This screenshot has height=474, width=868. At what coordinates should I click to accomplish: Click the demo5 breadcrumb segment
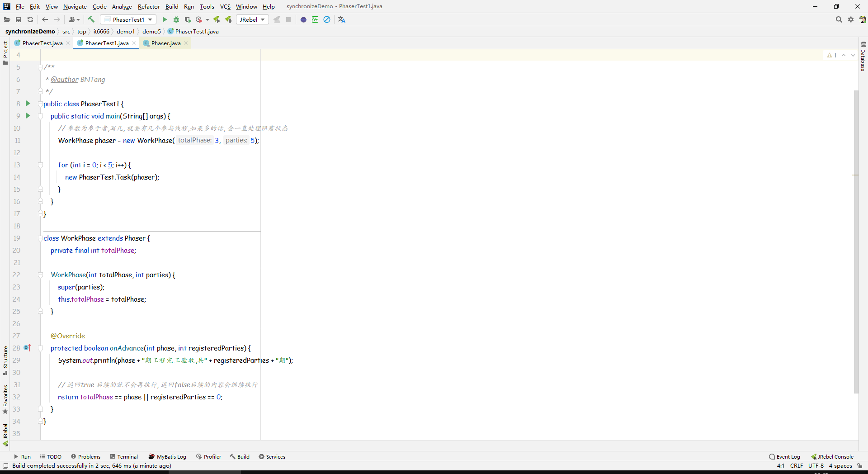[x=151, y=31]
